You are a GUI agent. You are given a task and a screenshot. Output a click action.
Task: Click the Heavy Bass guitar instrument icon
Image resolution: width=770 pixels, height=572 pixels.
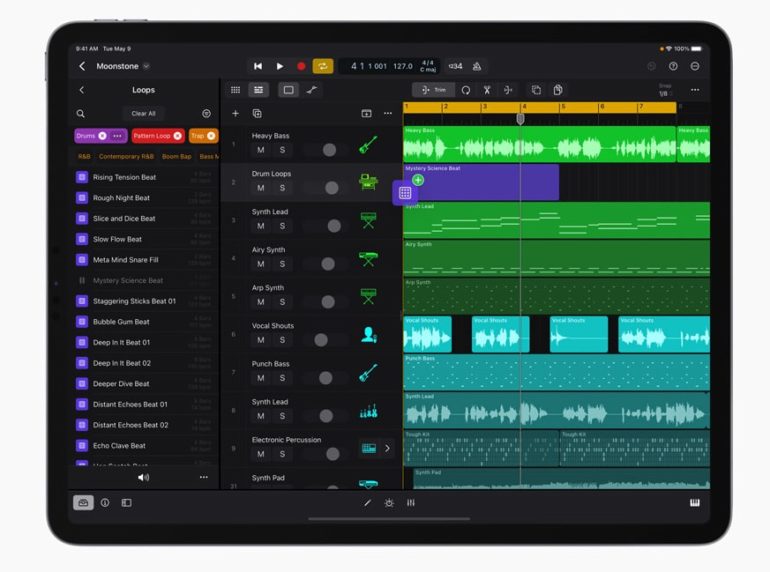pyautogui.click(x=368, y=144)
